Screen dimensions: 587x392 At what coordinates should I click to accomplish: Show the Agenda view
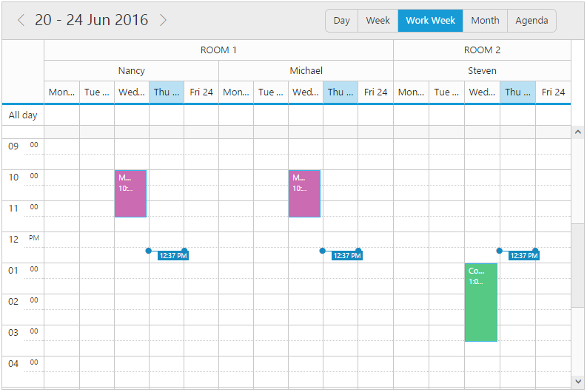[531, 21]
